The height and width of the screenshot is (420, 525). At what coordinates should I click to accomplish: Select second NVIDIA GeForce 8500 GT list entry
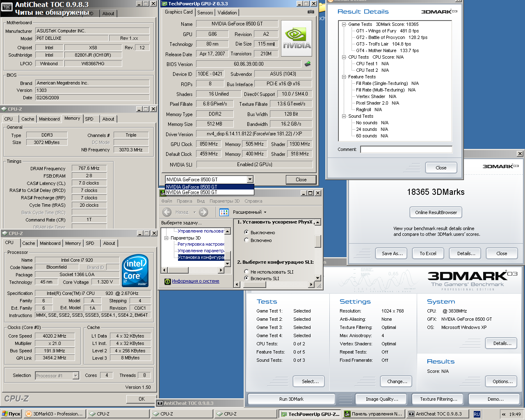(209, 192)
